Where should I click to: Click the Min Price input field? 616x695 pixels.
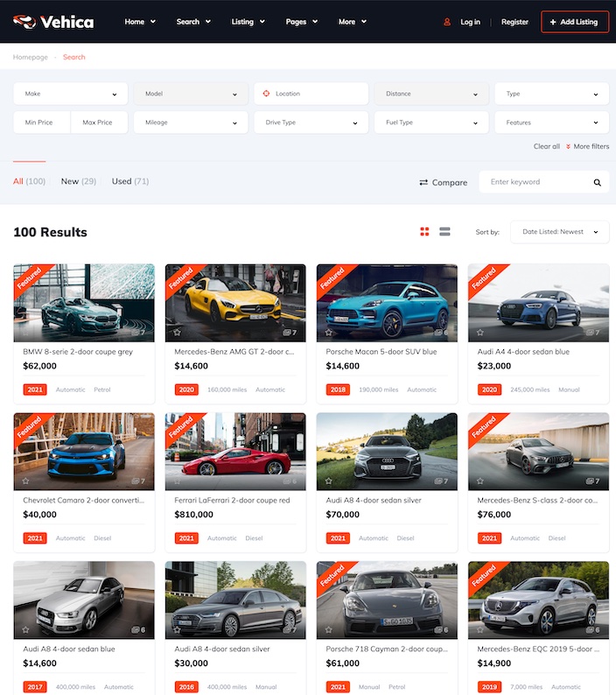(x=40, y=123)
